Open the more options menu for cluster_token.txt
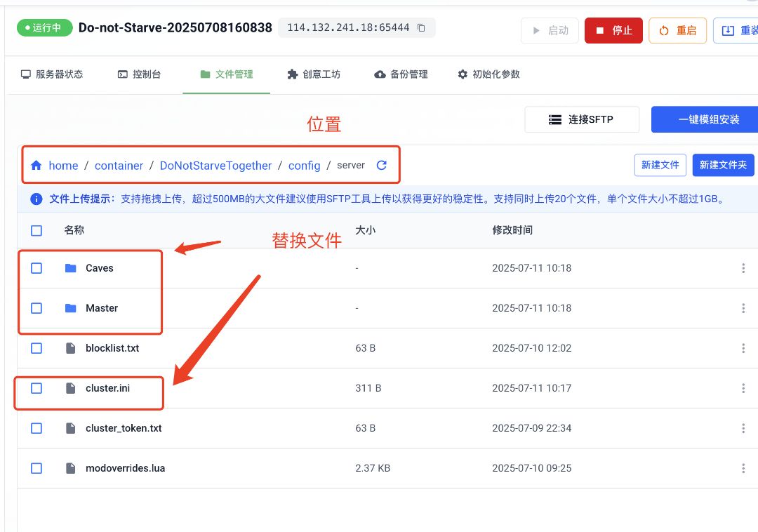Viewport: 758px width, 532px height. pos(743,428)
